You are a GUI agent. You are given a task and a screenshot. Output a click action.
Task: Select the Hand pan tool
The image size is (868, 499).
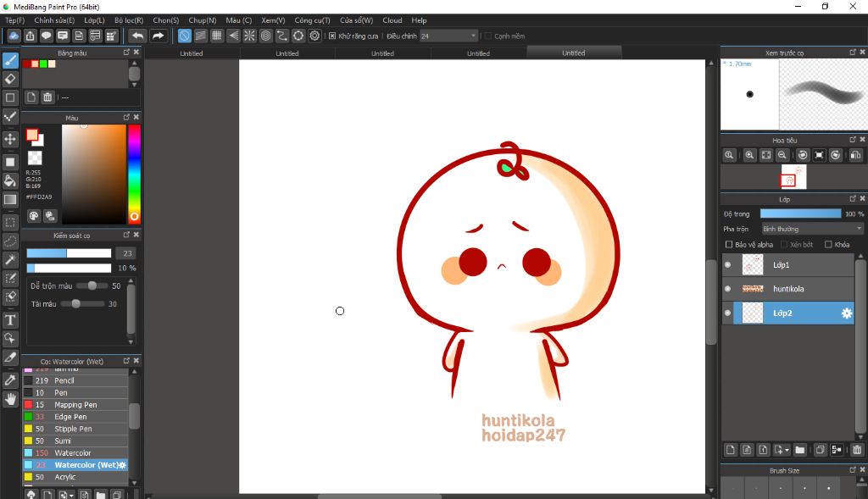pos(10,399)
